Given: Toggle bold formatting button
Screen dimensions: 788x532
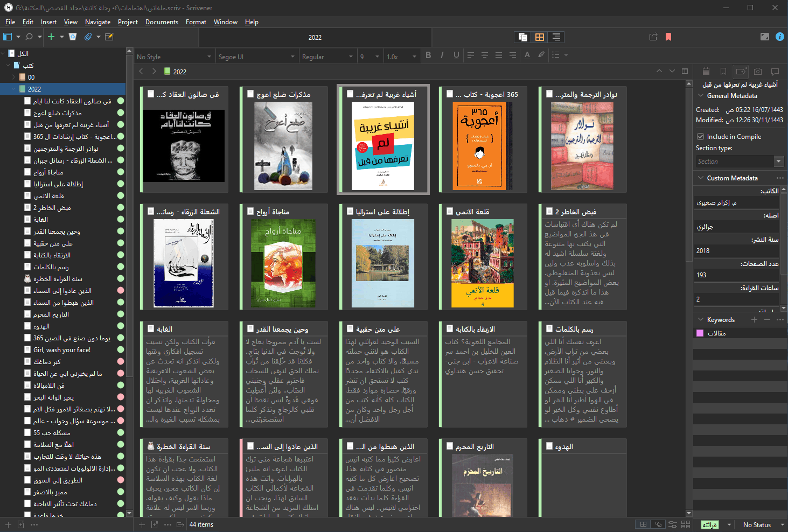Looking at the screenshot, I should (x=428, y=55).
